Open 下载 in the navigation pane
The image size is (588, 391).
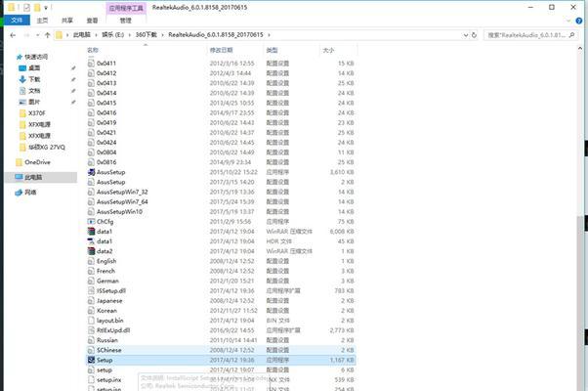[34, 79]
